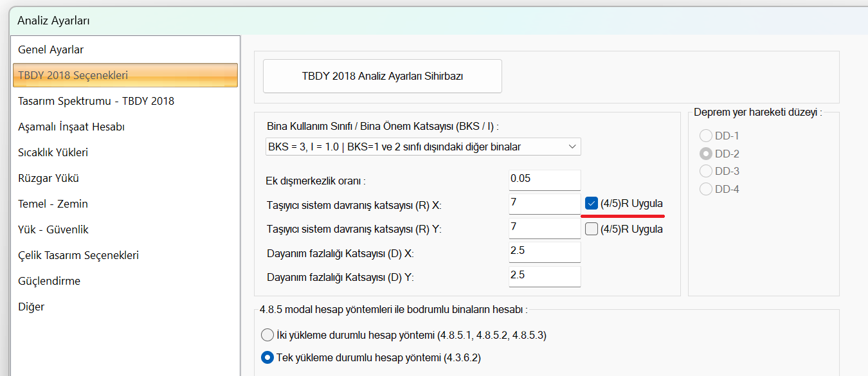Choose Tek yükleme durumlu hesap yöntemi
Image resolution: width=868 pixels, height=376 pixels.
[x=267, y=357]
